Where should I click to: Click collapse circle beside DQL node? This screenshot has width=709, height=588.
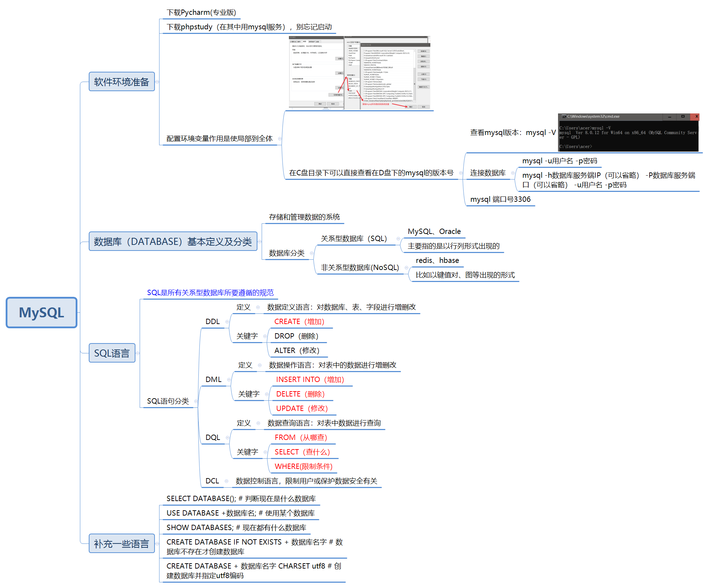(227, 437)
